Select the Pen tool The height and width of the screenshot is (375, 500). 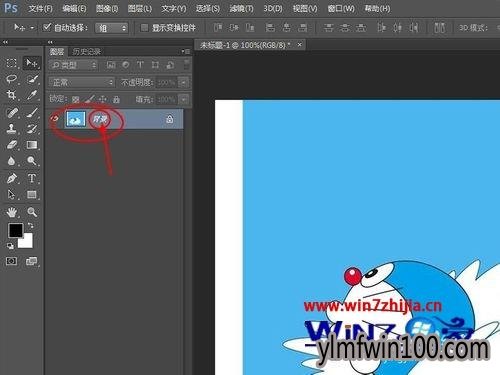pos(12,178)
